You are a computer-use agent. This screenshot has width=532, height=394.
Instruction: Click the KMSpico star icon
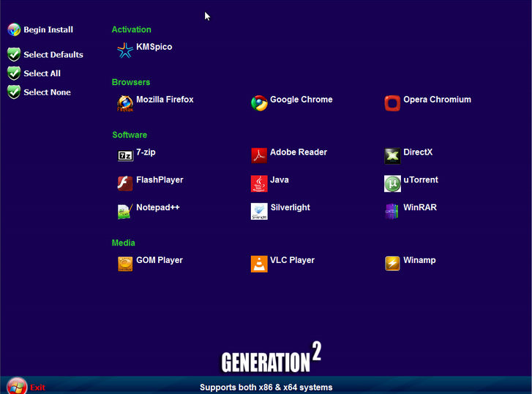coord(125,51)
